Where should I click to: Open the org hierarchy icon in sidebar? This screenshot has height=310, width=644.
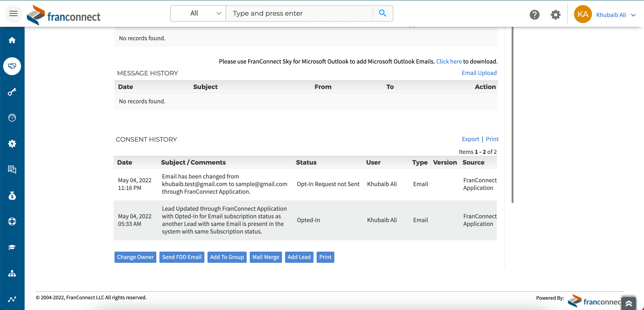(12, 273)
